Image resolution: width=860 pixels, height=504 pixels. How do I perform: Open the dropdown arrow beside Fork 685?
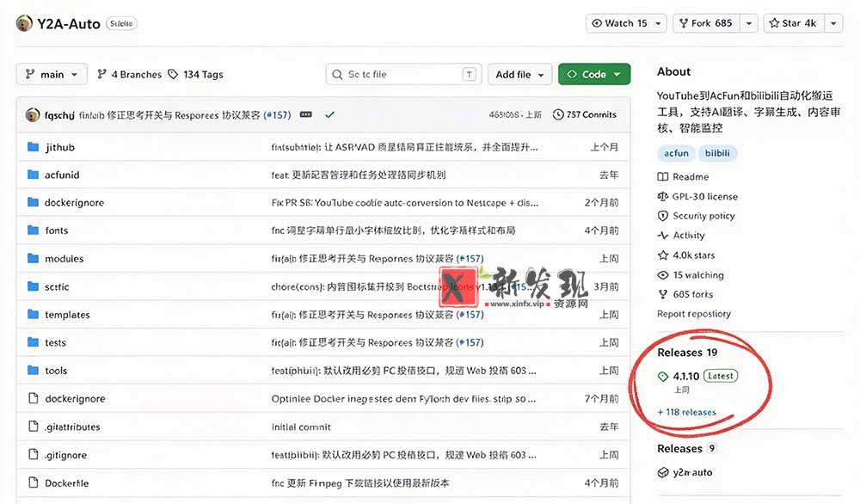[x=749, y=23]
